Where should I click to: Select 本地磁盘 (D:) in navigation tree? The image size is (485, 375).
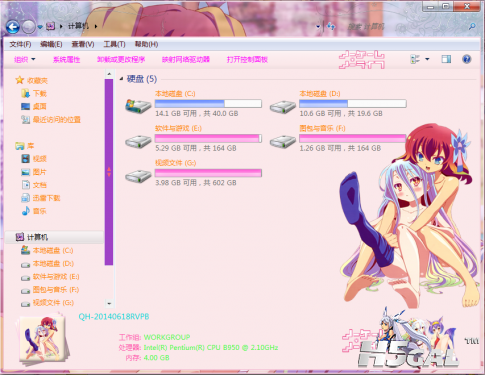point(53,264)
